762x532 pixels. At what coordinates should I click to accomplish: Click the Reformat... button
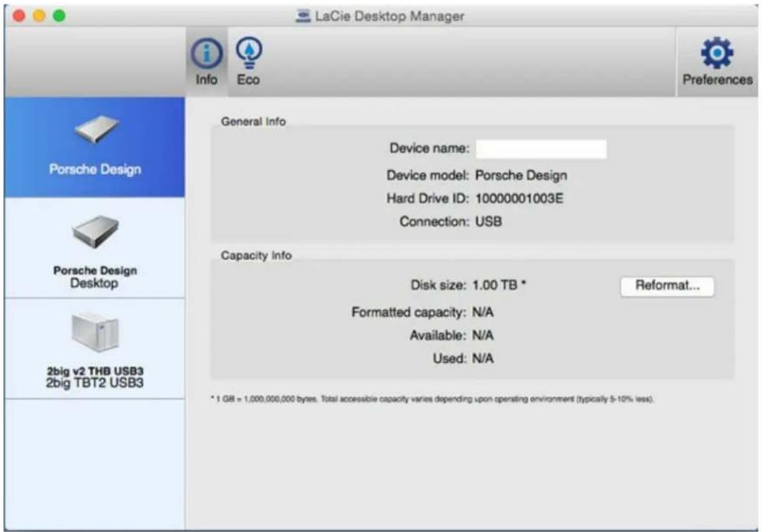[x=667, y=286]
